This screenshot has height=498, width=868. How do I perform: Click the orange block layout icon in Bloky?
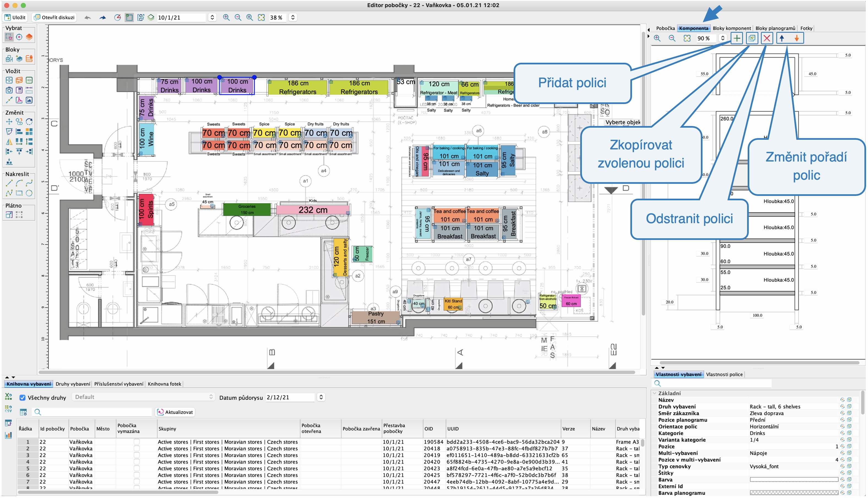pyautogui.click(x=29, y=59)
